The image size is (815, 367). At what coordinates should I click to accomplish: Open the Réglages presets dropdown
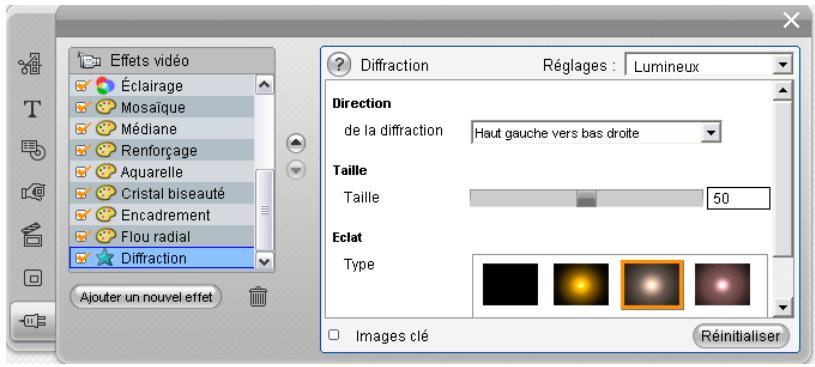click(782, 66)
